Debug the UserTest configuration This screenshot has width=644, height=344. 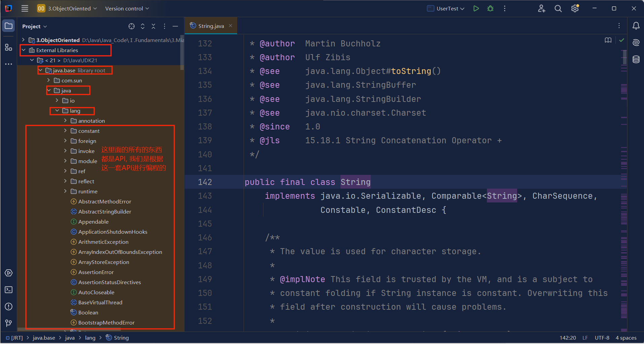coord(490,8)
